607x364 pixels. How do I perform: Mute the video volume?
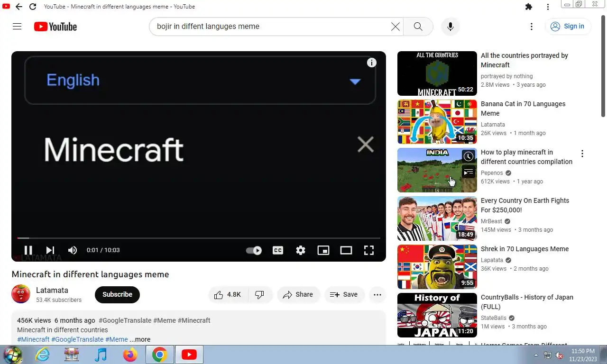(73, 250)
